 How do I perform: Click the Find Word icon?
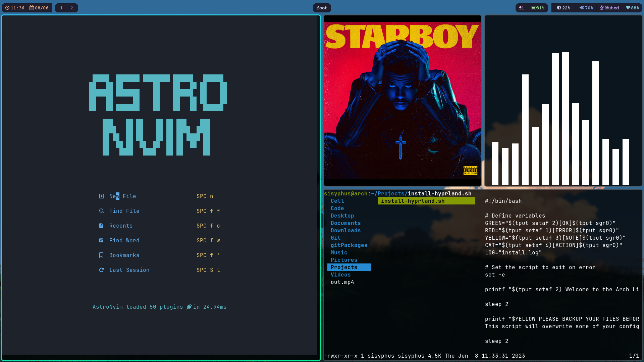coord(101,240)
